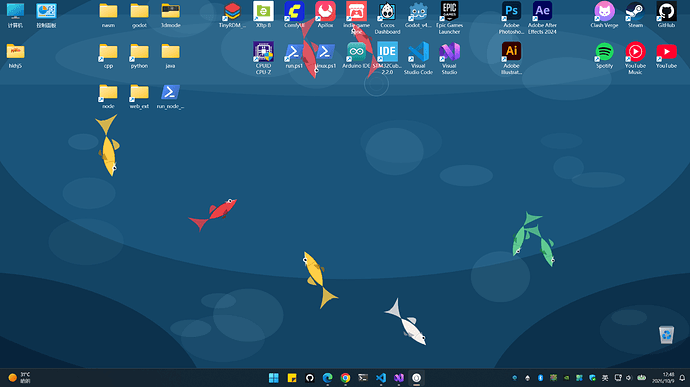Screen dimensions: 690x387
Task: Launch the Epic Games Launcher
Action: pyautogui.click(x=449, y=18)
